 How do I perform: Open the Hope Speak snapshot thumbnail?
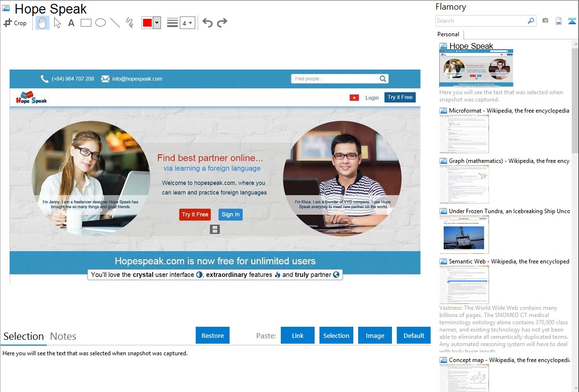[x=476, y=68]
